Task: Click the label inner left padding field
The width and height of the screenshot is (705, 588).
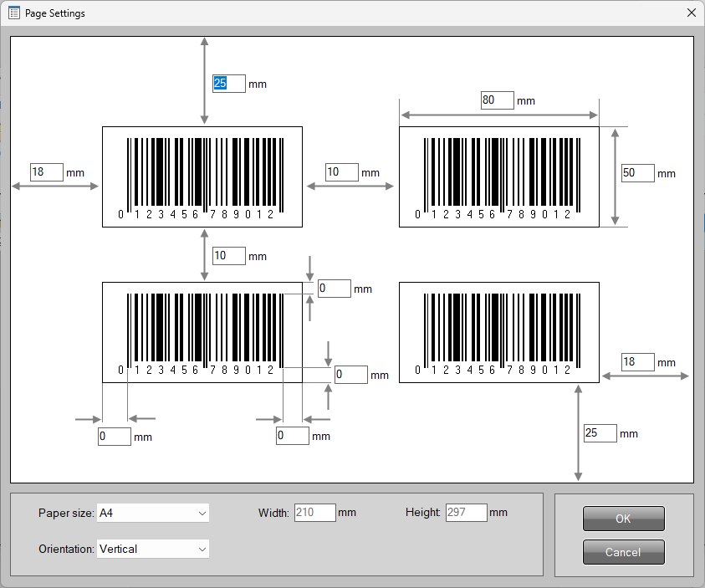Action: pyautogui.click(x=115, y=437)
